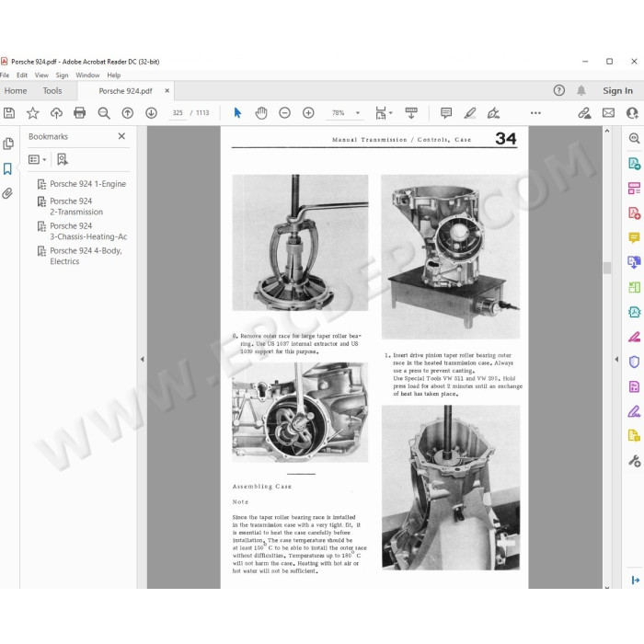Open bookmark Porsche 924 3-Chassis-Heating-Ac
This screenshot has height=644, width=644.
click(x=88, y=231)
